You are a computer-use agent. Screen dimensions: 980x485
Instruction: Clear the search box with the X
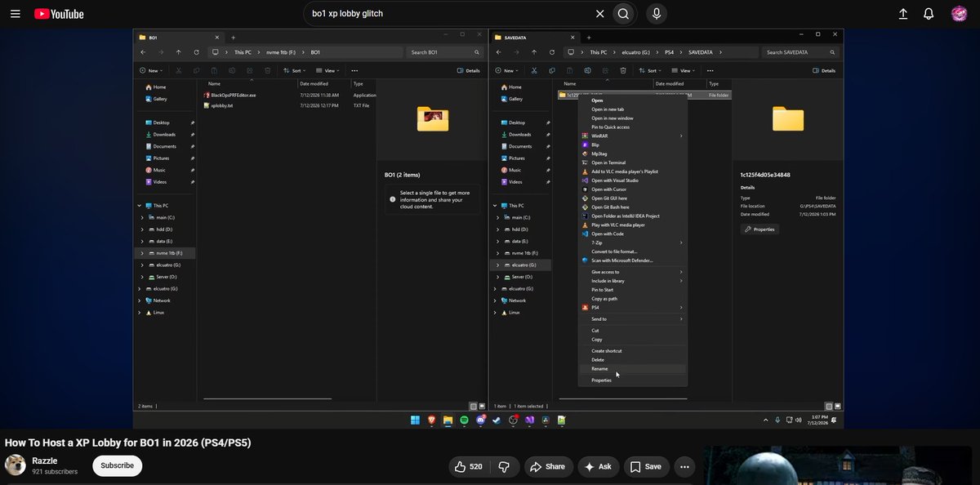(x=599, y=14)
